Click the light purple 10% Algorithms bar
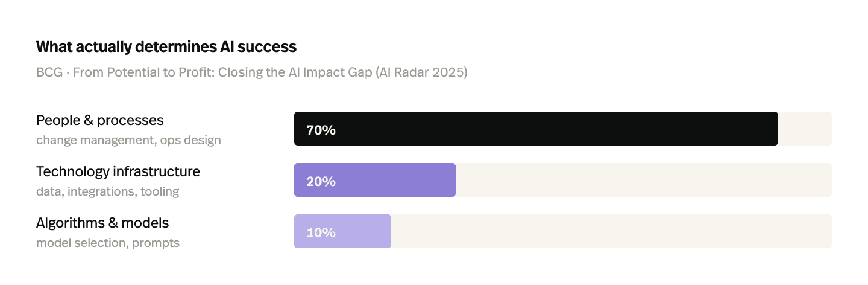The width and height of the screenshot is (868, 285). tap(342, 231)
